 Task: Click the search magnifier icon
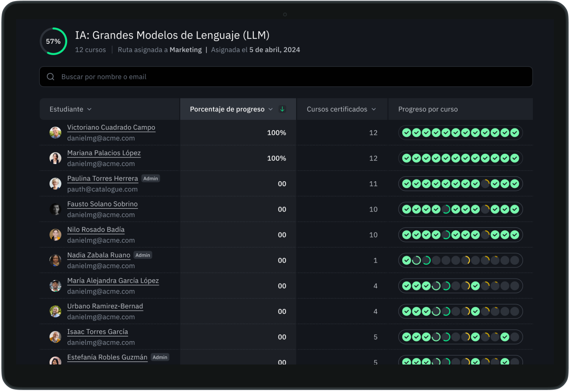click(x=50, y=77)
